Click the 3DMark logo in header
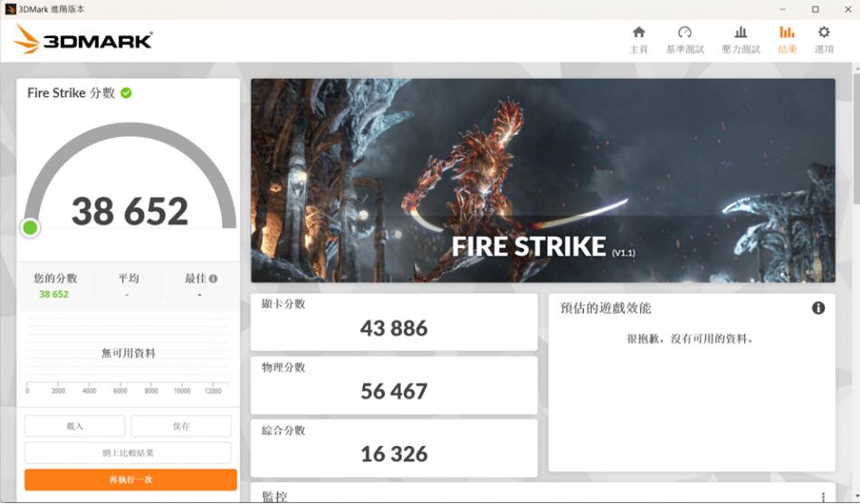Image resolution: width=860 pixels, height=504 pixels. tap(82, 40)
